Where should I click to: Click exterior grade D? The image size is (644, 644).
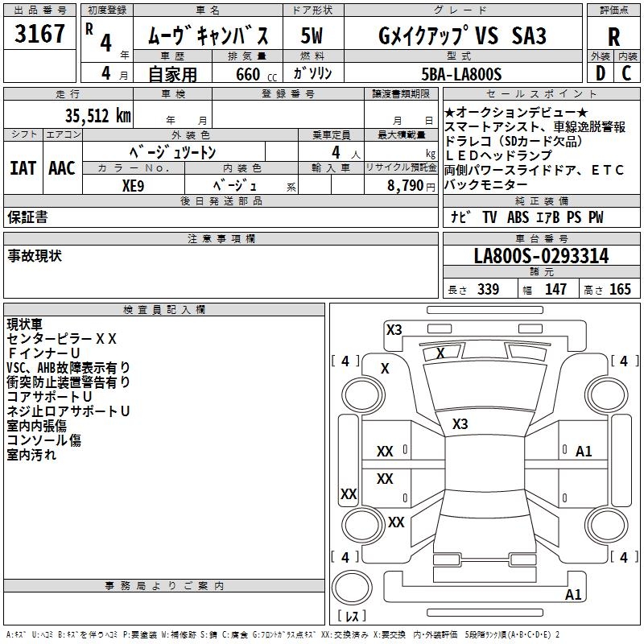coord(601,73)
